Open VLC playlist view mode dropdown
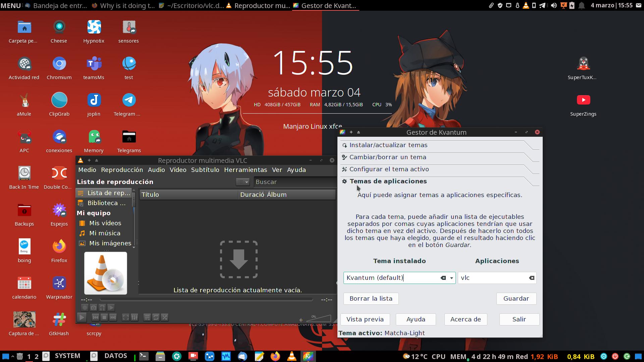The width and height of the screenshot is (644, 362). click(243, 182)
